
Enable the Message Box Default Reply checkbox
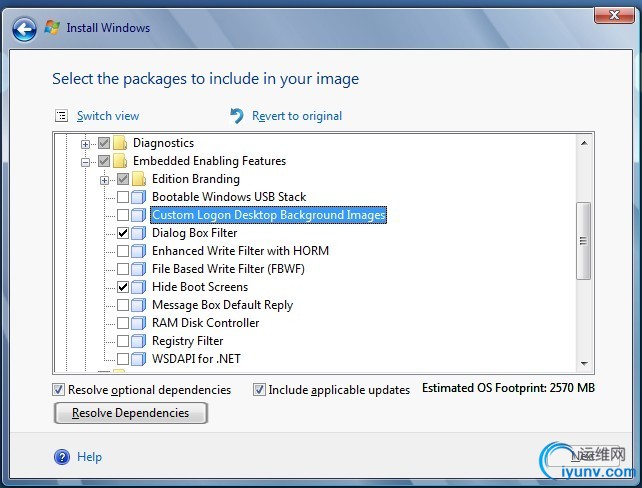tap(123, 305)
